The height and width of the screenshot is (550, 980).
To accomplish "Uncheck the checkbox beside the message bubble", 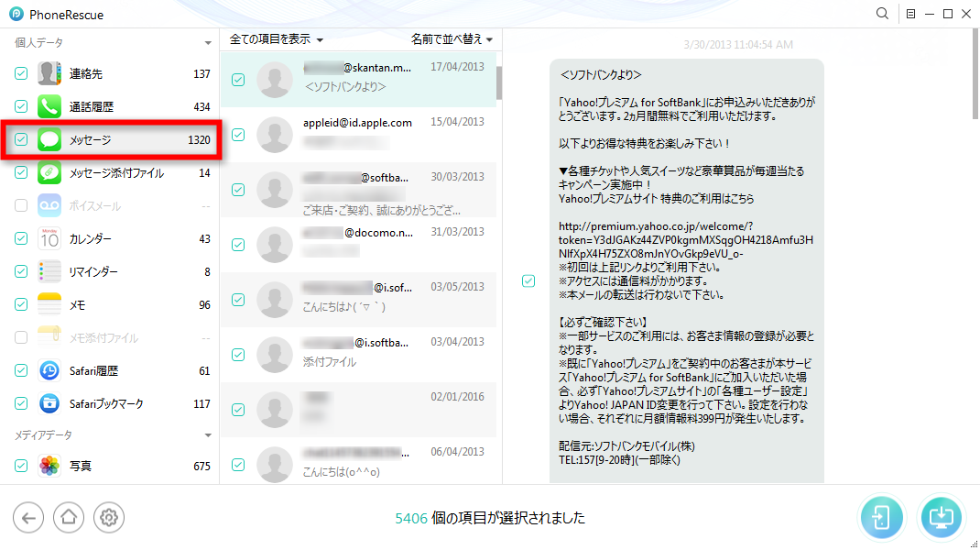I will coord(528,280).
